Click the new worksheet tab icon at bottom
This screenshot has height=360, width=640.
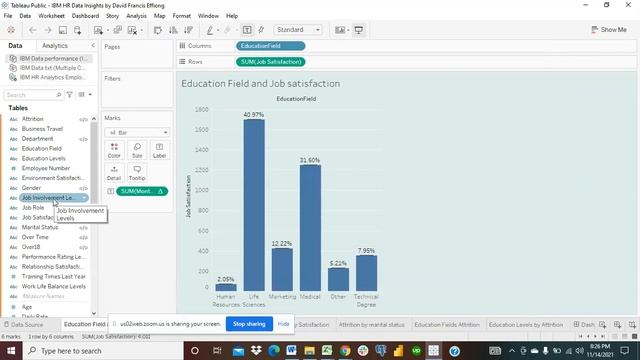(x=602, y=324)
